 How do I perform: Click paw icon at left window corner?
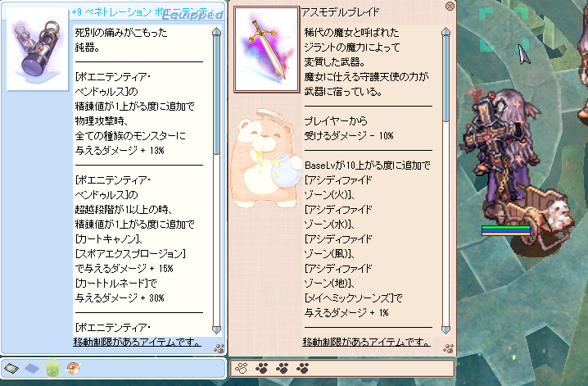point(219,348)
